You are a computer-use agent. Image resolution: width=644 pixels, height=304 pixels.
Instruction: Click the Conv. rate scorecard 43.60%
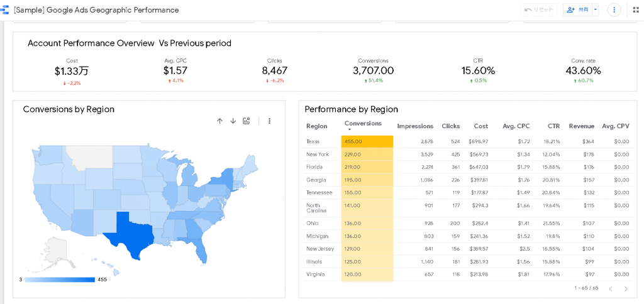coord(583,71)
